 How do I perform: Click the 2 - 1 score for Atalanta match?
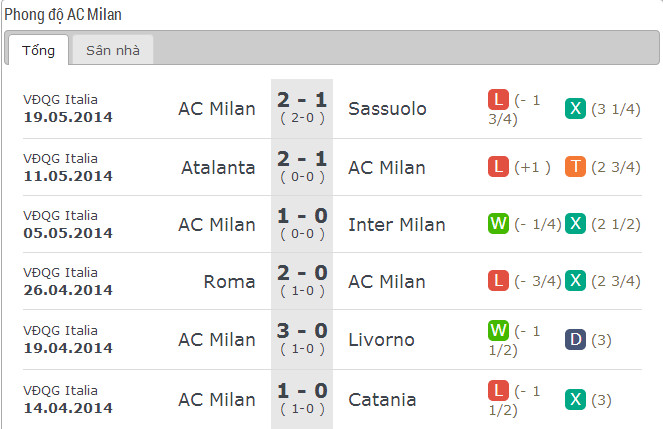[x=302, y=159]
